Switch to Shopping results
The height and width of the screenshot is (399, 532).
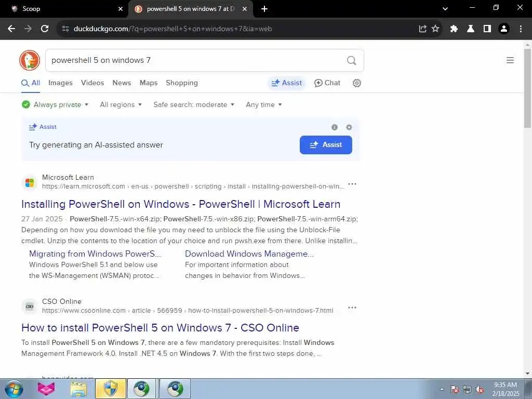pyautogui.click(x=182, y=83)
